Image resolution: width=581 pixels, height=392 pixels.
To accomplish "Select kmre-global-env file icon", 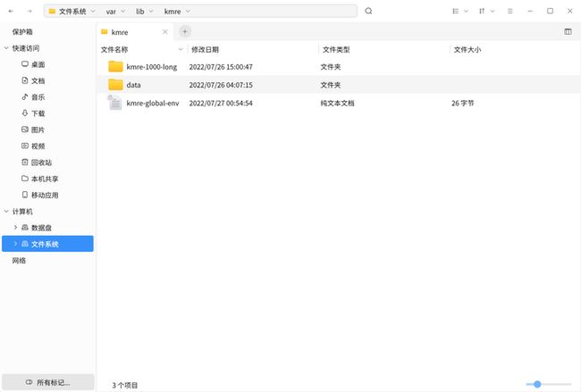I will pyautogui.click(x=115, y=103).
